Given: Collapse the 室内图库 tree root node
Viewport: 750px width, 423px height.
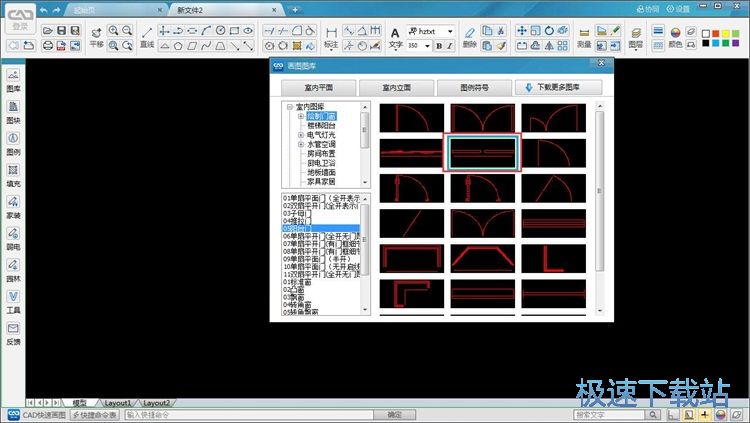Looking at the screenshot, I should coord(289,107).
